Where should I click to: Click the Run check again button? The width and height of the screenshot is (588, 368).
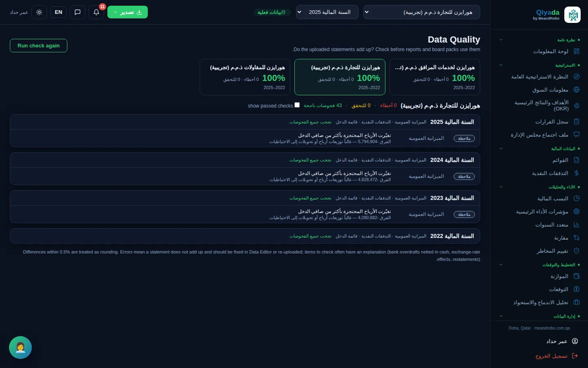(x=38, y=45)
